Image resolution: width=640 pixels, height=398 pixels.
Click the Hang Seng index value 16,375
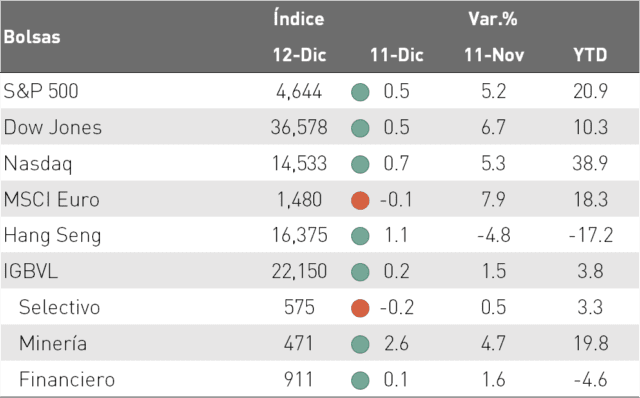300,236
